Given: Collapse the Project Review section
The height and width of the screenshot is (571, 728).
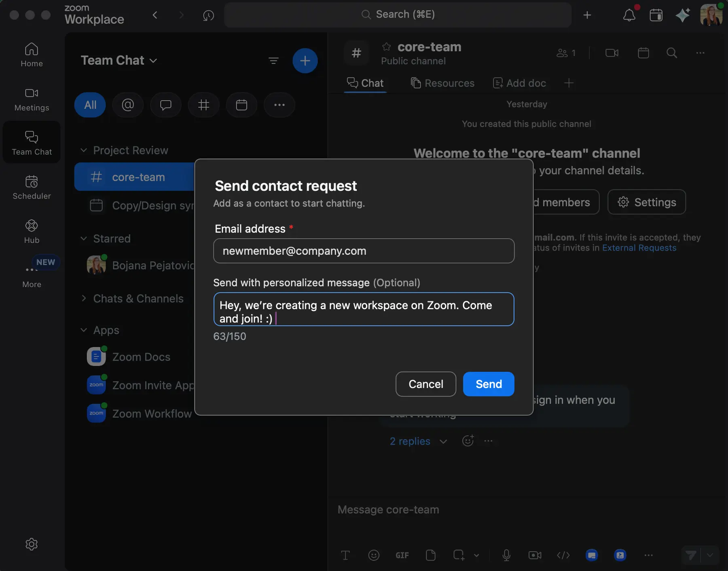Looking at the screenshot, I should point(83,150).
